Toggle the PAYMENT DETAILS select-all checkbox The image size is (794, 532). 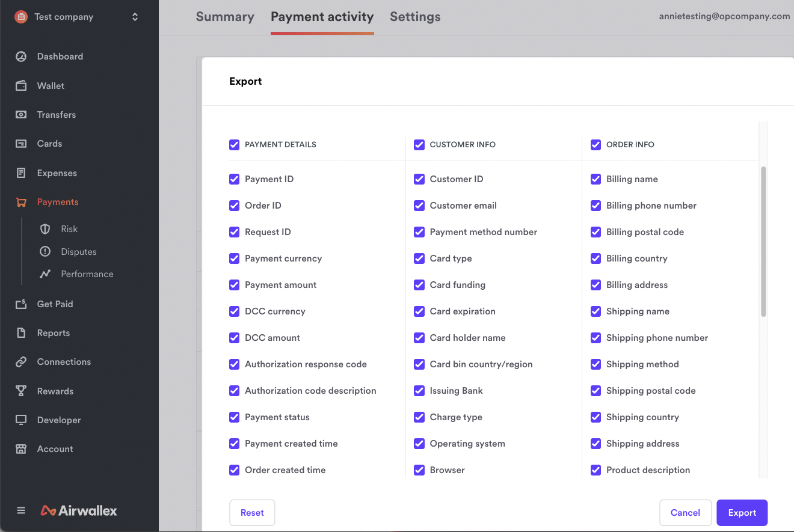coord(235,144)
